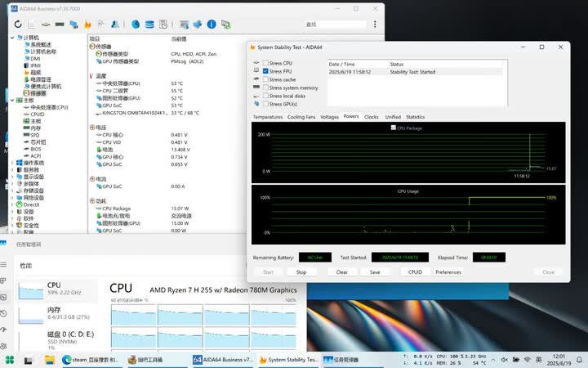Click the report page icon beside Refresh

point(32,25)
